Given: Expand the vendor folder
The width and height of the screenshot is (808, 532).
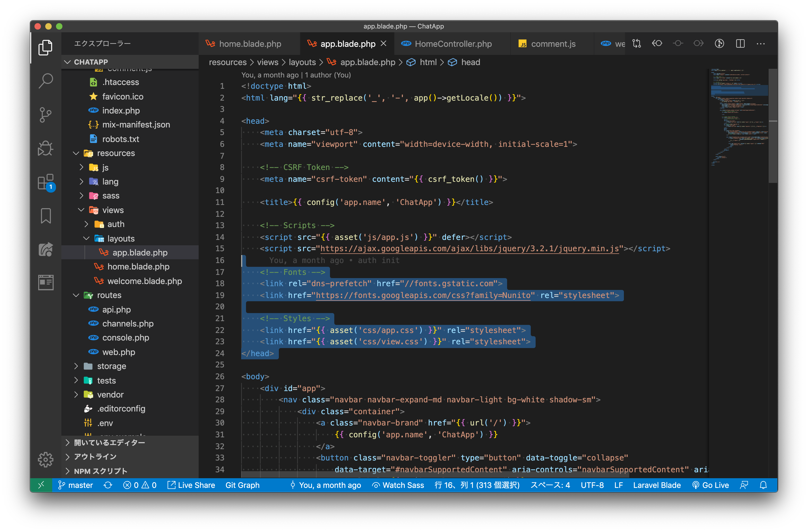Looking at the screenshot, I should [130, 395].
